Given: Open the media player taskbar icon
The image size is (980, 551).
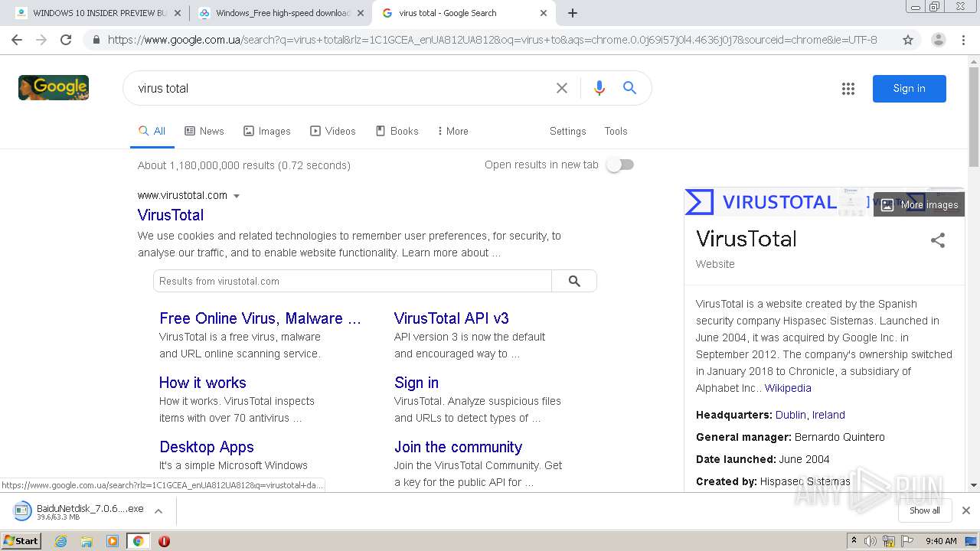Looking at the screenshot, I should [x=113, y=541].
